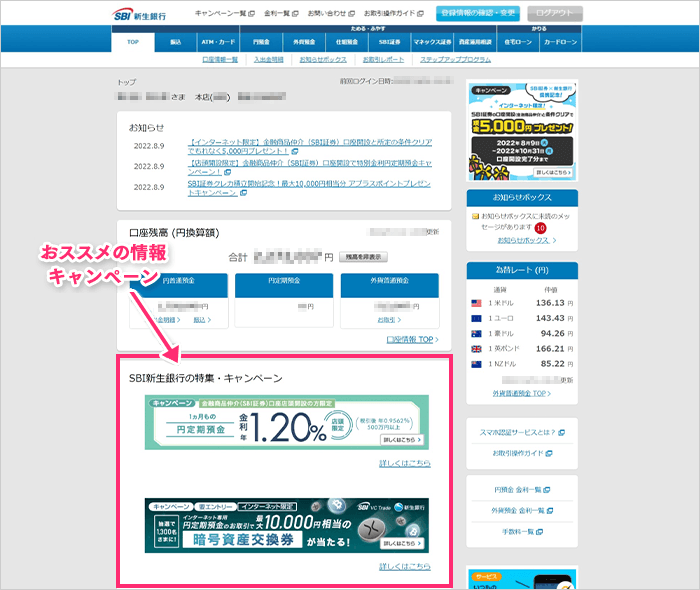700x590 pixels.
Task: Click the Euro flag in exchange rates
Action: (476, 317)
